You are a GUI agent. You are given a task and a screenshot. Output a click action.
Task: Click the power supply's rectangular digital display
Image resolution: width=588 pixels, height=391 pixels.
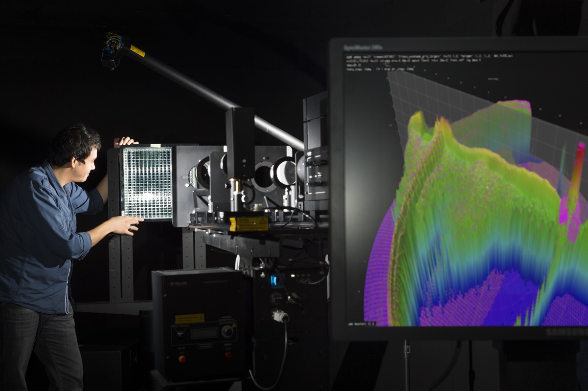pyautogui.click(x=204, y=333)
